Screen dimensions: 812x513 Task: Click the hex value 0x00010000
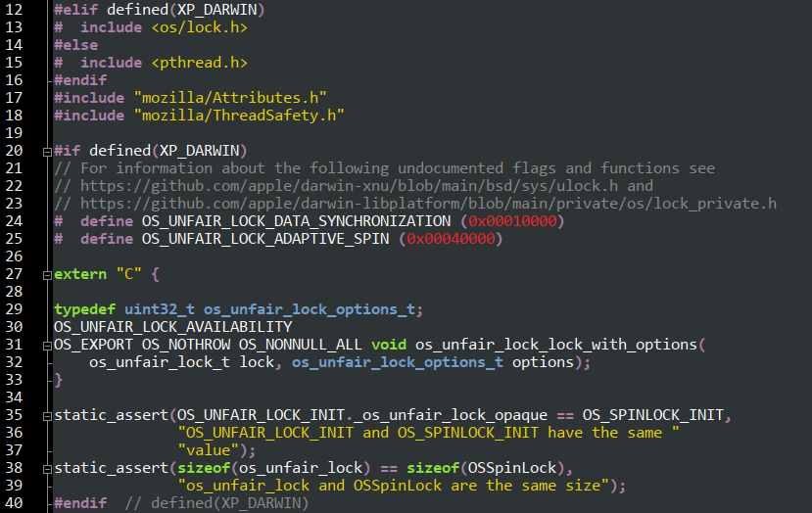tap(512, 221)
